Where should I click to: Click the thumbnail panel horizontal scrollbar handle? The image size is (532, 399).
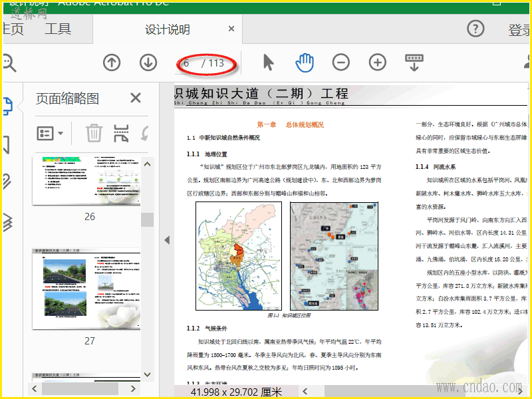click(x=80, y=388)
